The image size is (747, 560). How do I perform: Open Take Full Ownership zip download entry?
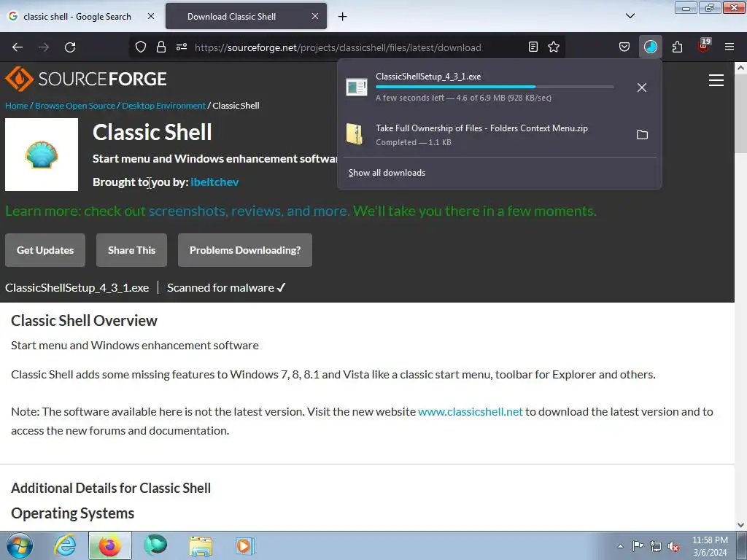tap(481, 134)
